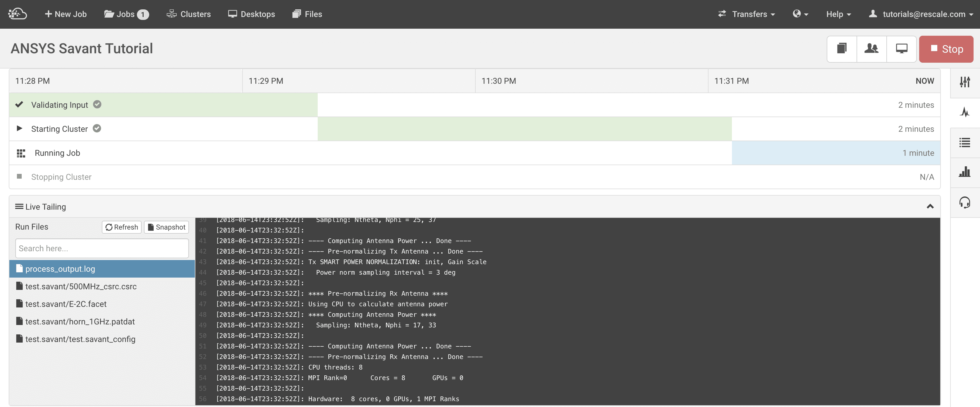The width and height of the screenshot is (980, 407).
Task: Open the Help dropdown menu
Action: 838,14
